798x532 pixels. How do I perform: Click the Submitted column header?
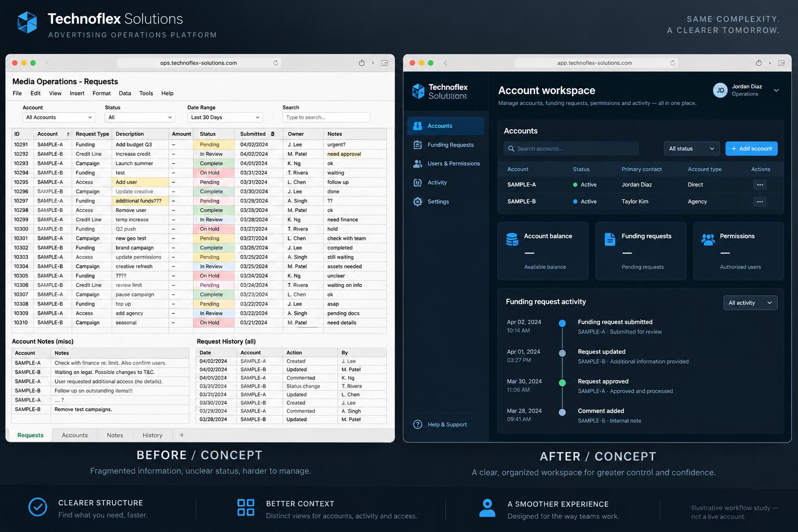(x=257, y=134)
